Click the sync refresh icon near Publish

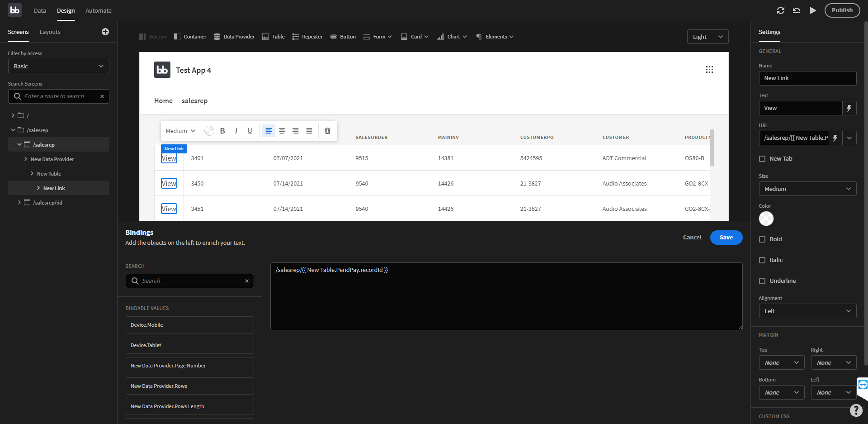(780, 10)
